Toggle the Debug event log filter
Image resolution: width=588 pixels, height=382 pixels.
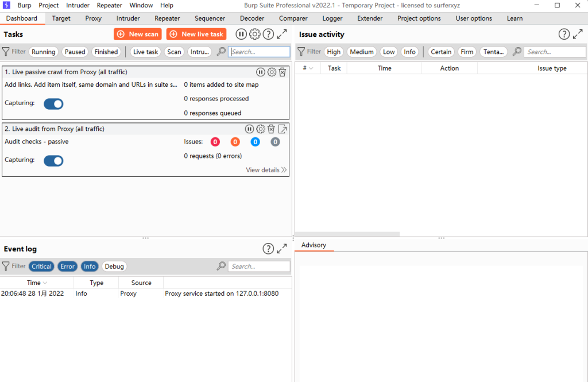114,267
